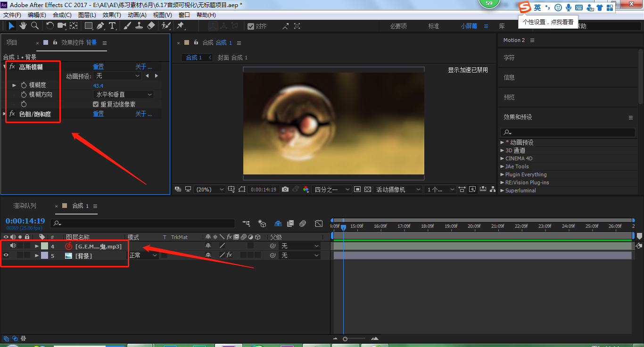Click the region of interest icon
The width and height of the screenshot is (644, 347).
click(357, 189)
